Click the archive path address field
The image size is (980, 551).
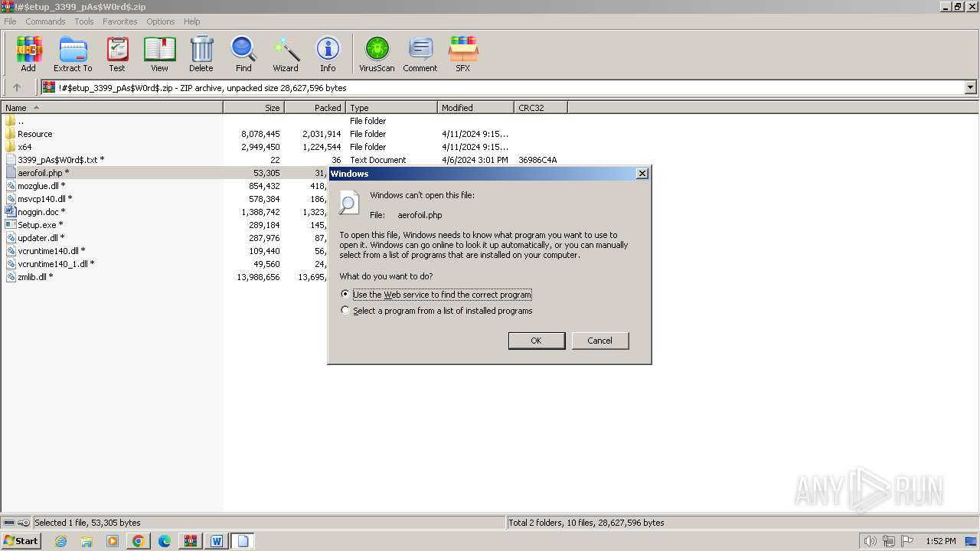point(503,87)
